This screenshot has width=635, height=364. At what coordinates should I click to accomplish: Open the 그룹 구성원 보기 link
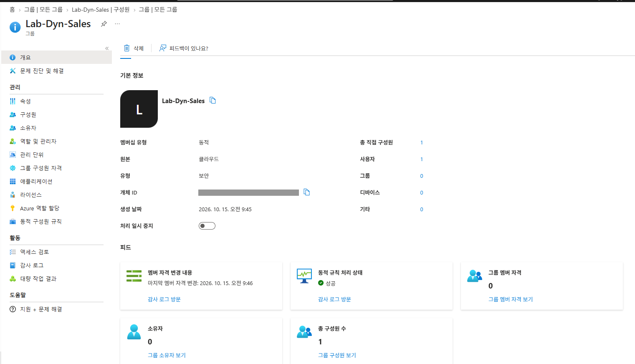tap(337, 355)
